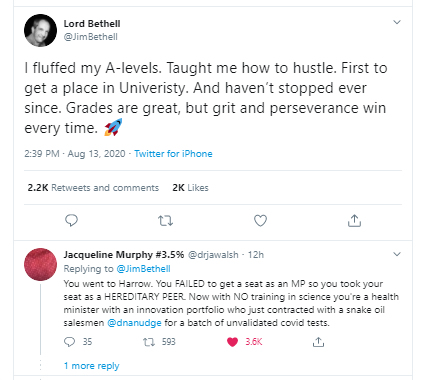Open the 2:39 PM Aug 13, 2020 timestamp
The image size is (427, 380).
coord(75,154)
